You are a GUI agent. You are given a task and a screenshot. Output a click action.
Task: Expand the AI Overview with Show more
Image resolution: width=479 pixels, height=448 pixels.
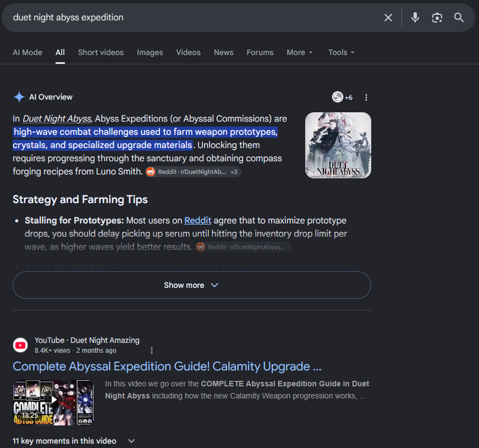coord(192,285)
